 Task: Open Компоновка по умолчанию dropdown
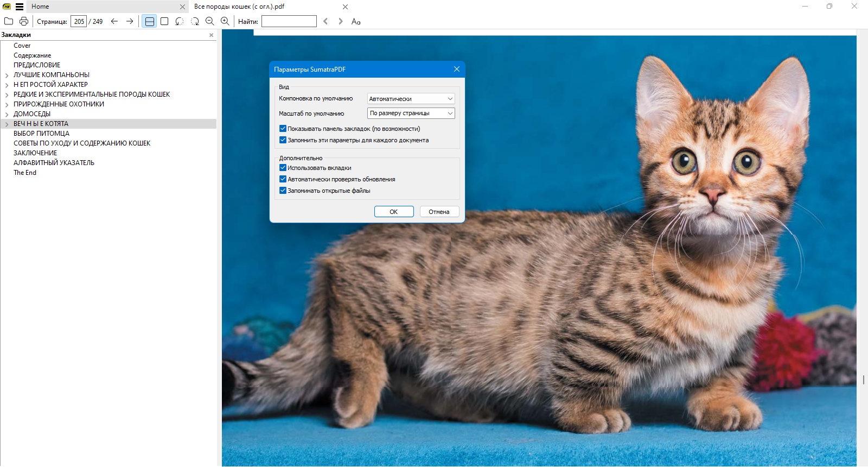tap(411, 99)
